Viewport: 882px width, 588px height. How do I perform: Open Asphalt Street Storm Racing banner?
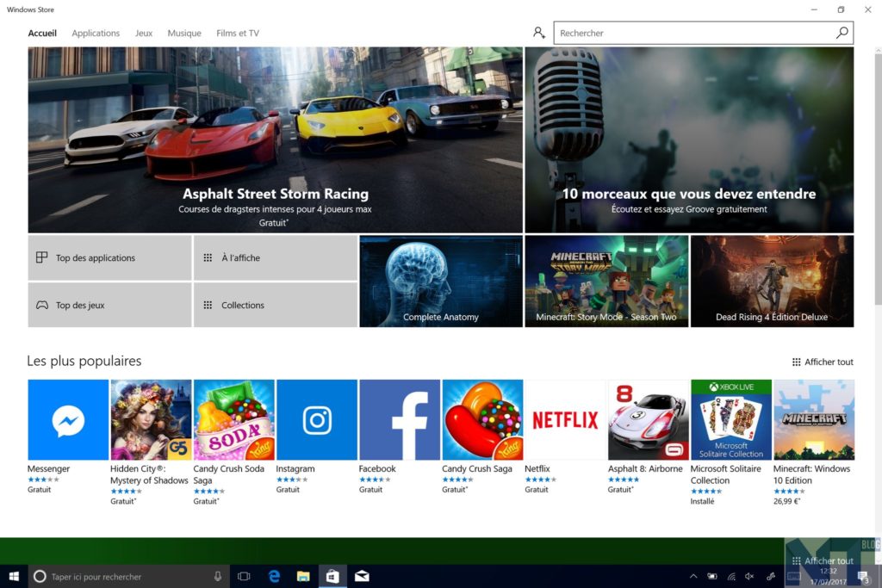(275, 139)
